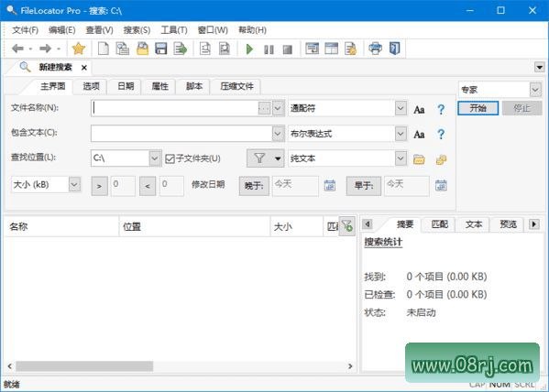The image size is (549, 392).
Task: Stop search using the square stop icon
Action: point(288,49)
